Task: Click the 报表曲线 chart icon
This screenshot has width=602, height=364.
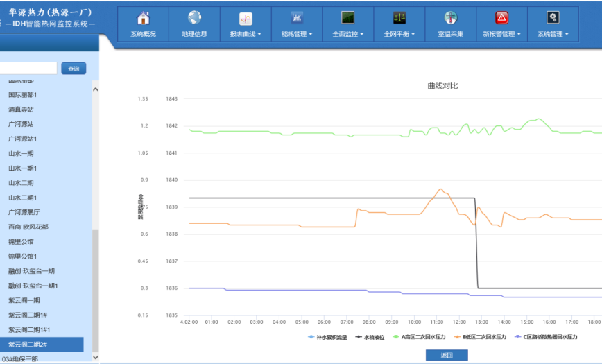Action: coord(246,19)
